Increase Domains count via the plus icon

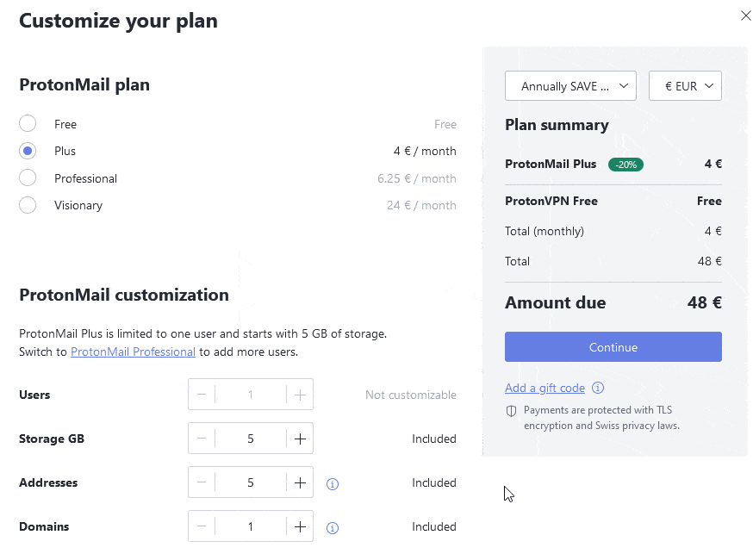click(299, 526)
